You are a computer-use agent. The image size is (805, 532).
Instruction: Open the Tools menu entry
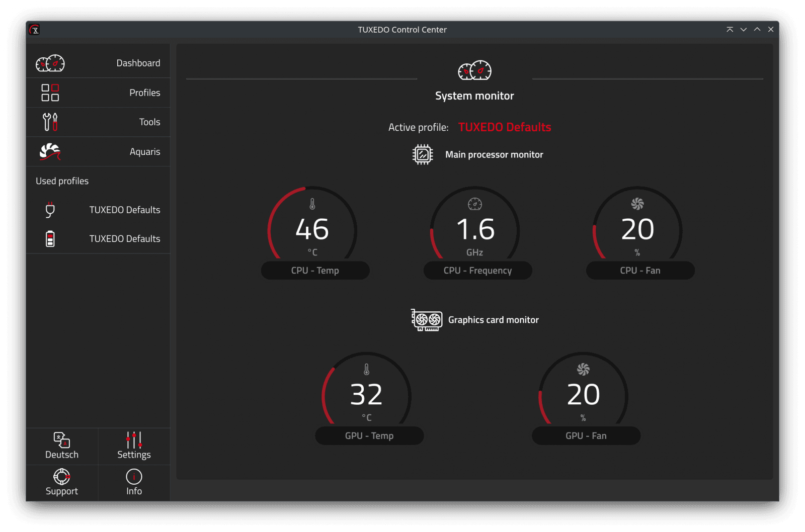[98, 122]
